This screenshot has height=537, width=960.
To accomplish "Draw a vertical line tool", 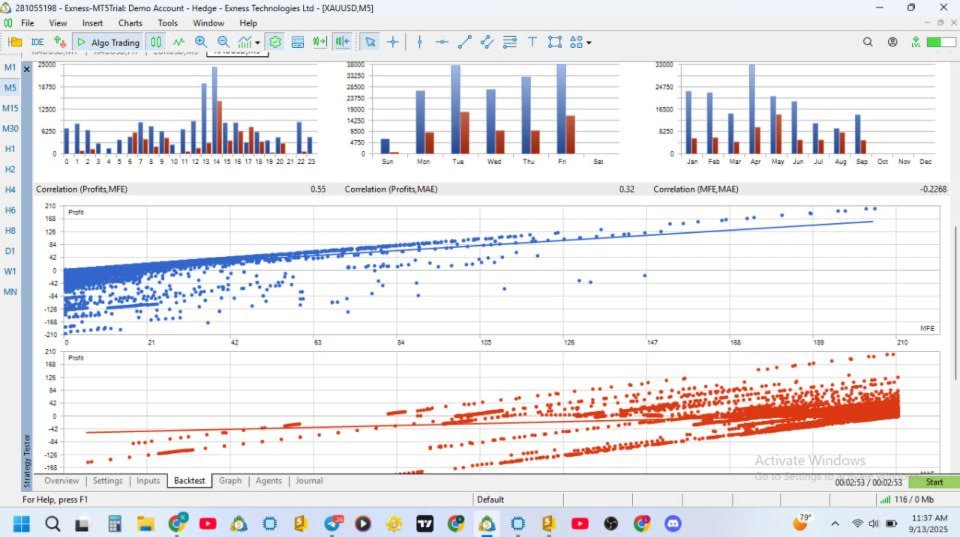I will pyautogui.click(x=419, y=42).
